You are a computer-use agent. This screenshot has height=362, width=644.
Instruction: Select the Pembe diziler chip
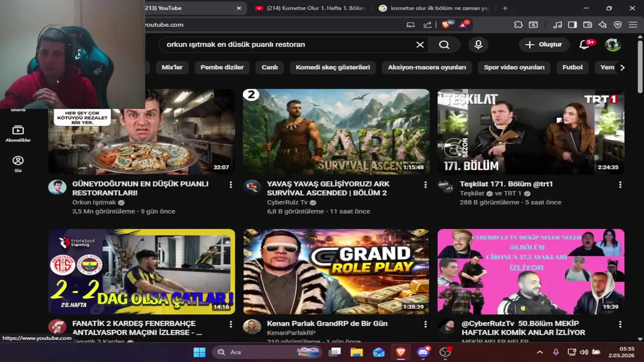(x=222, y=67)
